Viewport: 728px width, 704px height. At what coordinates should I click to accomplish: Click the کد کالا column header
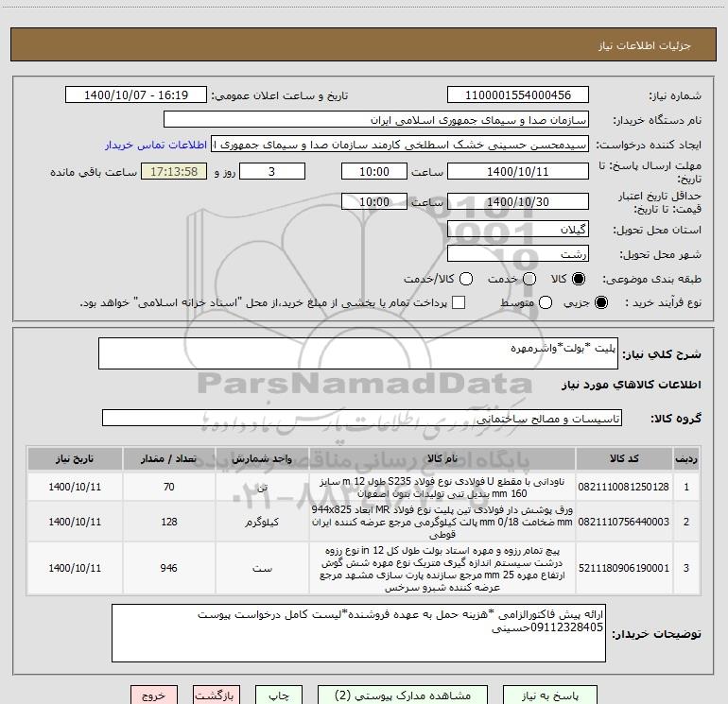click(624, 459)
